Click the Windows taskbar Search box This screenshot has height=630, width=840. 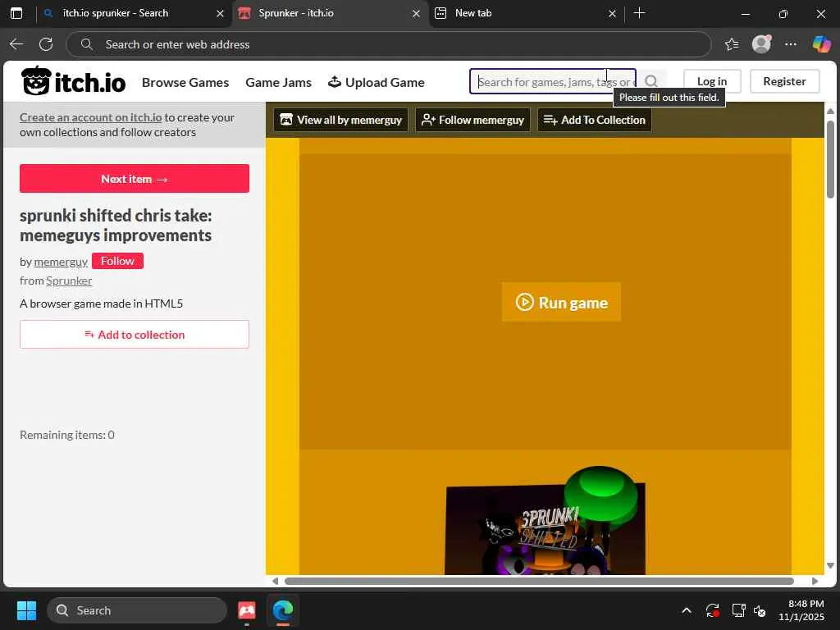(137, 610)
